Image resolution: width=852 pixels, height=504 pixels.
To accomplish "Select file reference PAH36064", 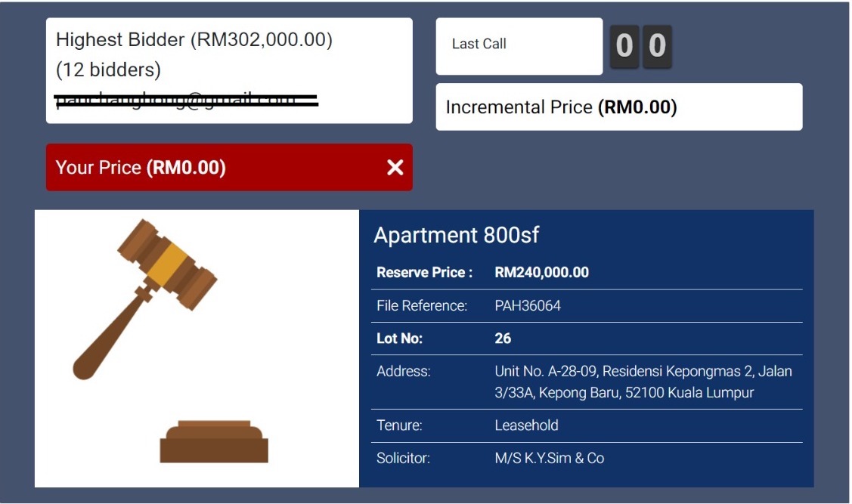I will (x=528, y=306).
